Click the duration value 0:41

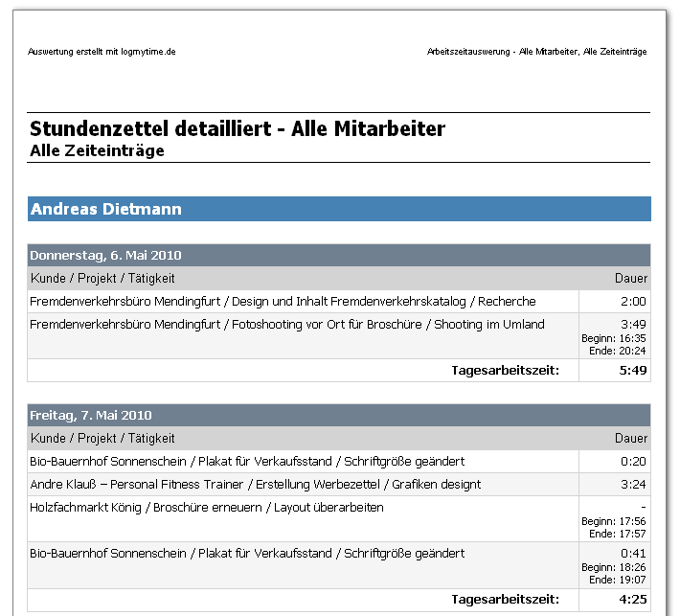tap(633, 554)
